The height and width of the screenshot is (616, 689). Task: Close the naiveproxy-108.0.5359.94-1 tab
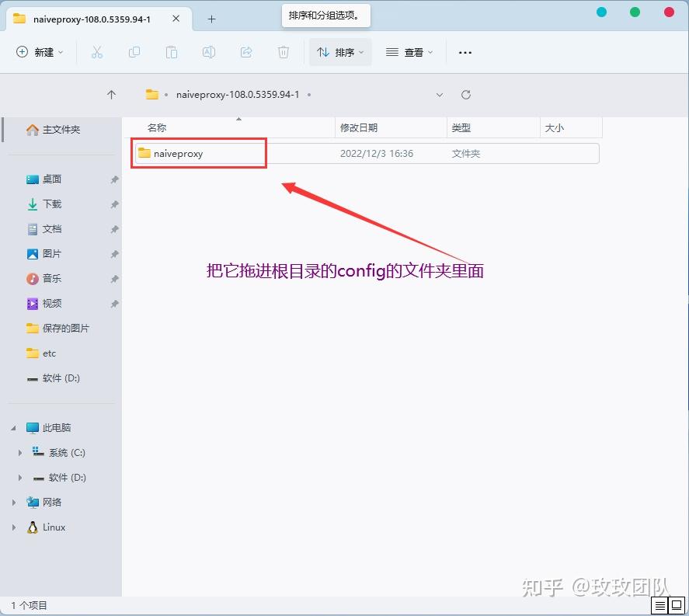click(176, 19)
